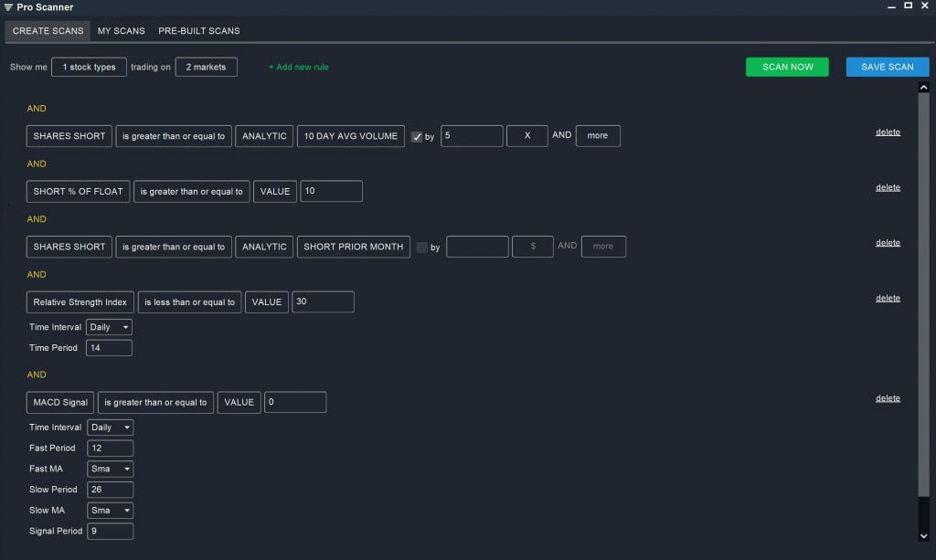Click Slow Period field showing 26
Screen dimensions: 936x560
[x=111, y=490]
